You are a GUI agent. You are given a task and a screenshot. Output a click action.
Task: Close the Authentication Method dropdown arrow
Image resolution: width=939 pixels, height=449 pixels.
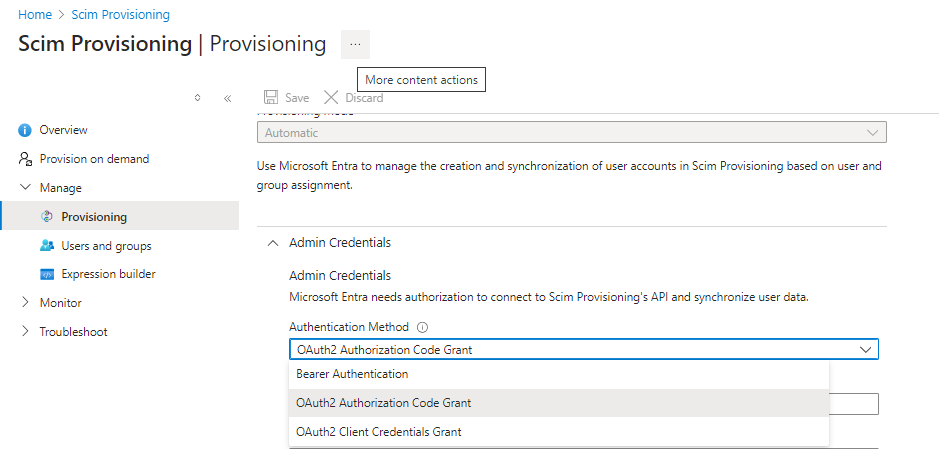coord(865,350)
